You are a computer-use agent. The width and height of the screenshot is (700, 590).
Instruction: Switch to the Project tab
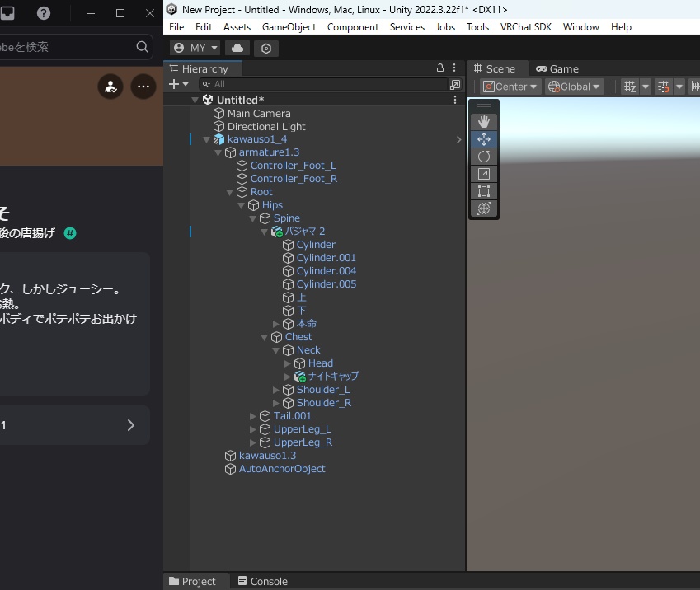pyautogui.click(x=192, y=581)
